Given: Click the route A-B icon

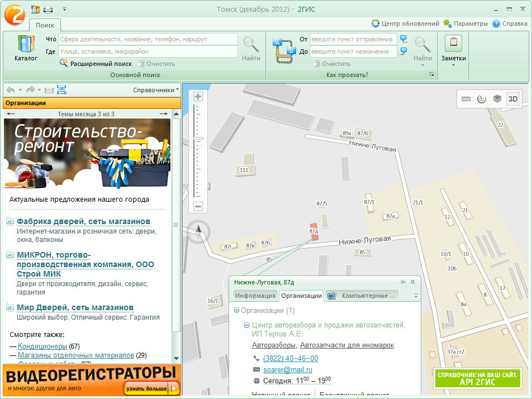Looking at the screenshot, I should click(284, 50).
